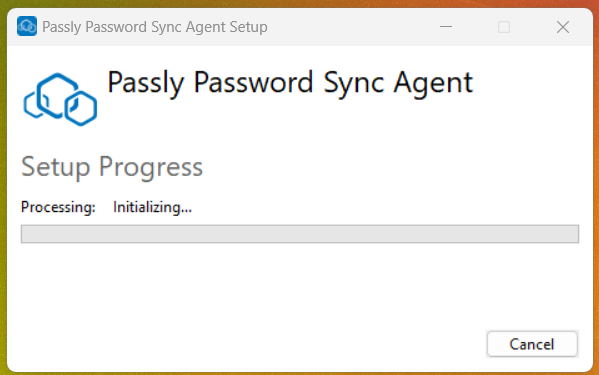Click the word "Sync" in the large heading
This screenshot has height=375, width=599.
coord(354,84)
